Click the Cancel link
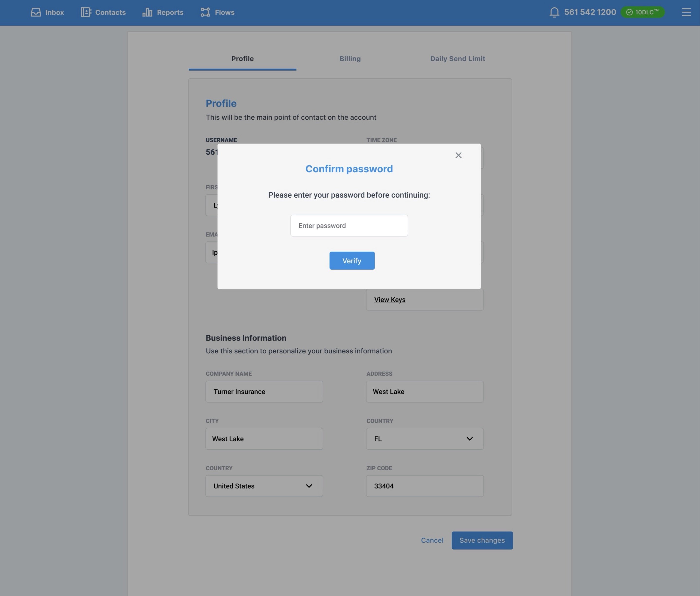Viewport: 700px width, 596px height. (x=432, y=540)
